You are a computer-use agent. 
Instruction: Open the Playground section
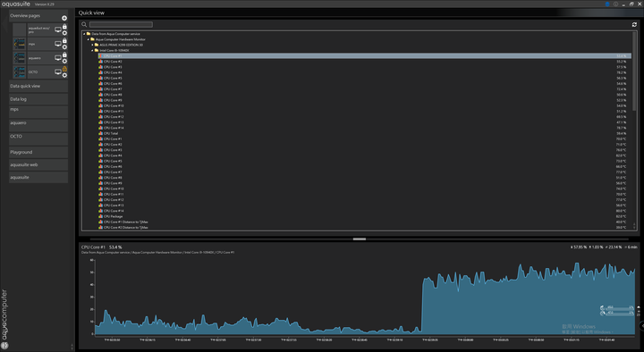(38, 152)
